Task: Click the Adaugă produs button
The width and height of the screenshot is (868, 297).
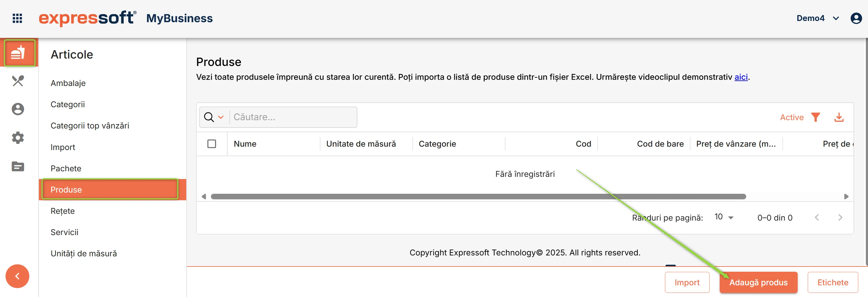Action: 758,283
